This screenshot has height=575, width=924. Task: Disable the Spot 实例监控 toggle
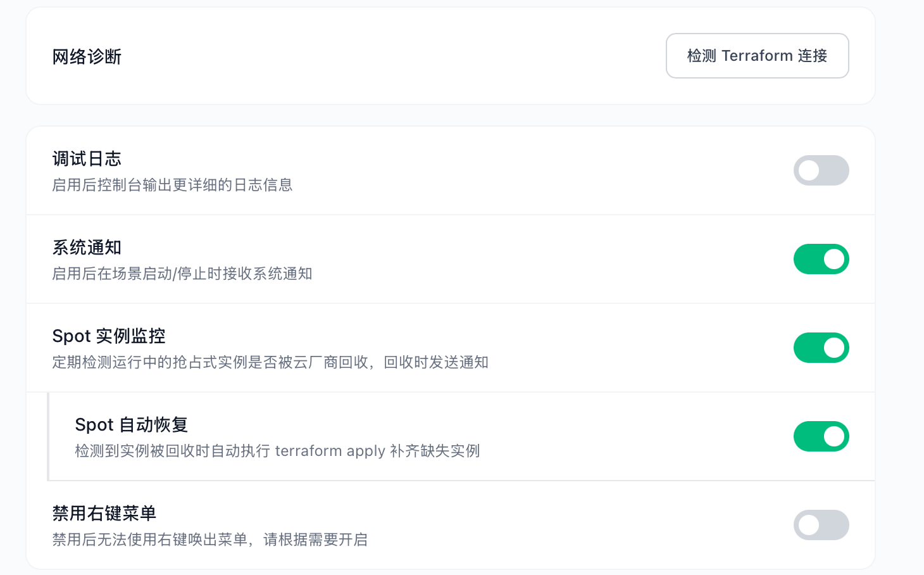point(821,348)
